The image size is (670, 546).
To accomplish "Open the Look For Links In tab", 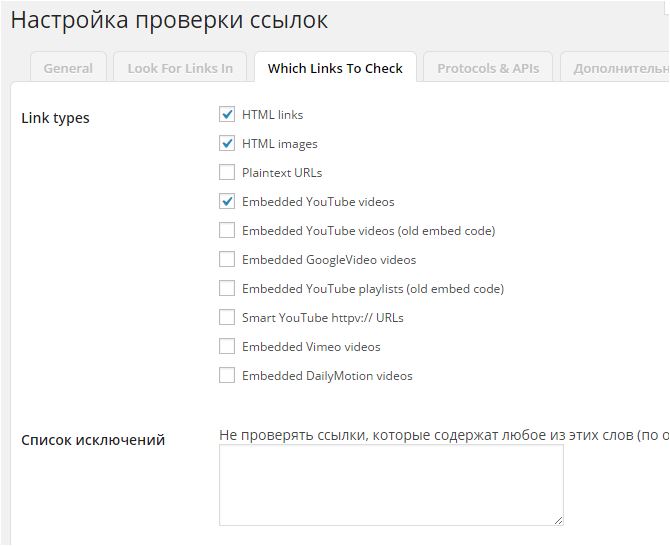I will click(x=180, y=69).
